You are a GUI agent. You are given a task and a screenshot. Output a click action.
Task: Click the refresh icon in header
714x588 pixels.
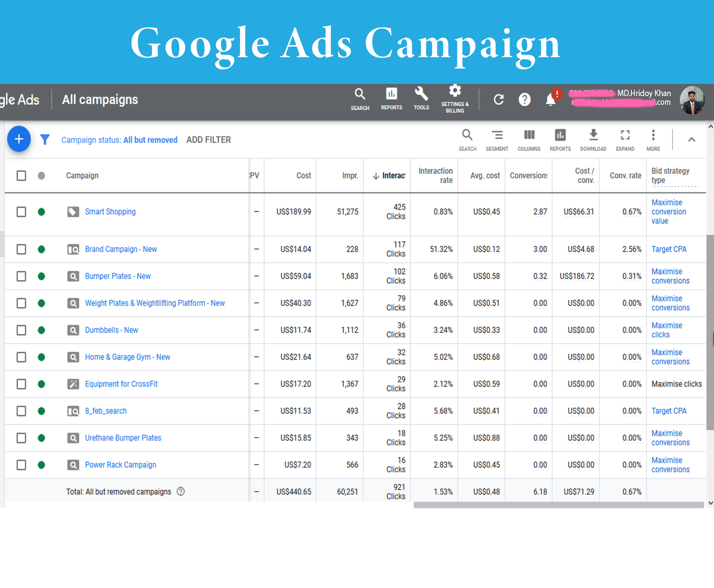499,100
